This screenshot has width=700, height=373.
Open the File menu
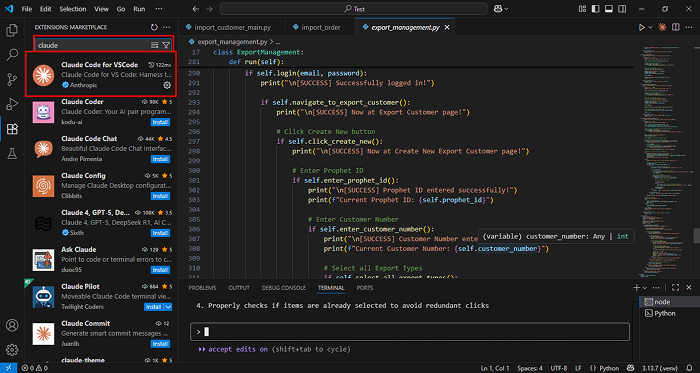click(27, 9)
